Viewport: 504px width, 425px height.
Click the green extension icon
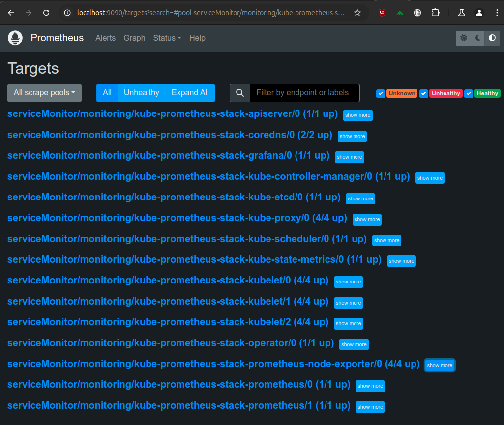400,13
